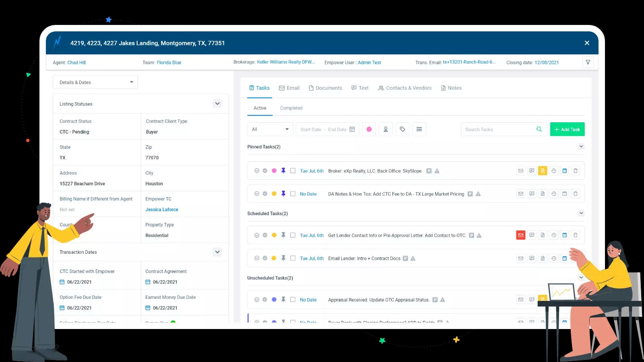
Task: Delete the Get Lender Contact Info task
Action: (576, 235)
